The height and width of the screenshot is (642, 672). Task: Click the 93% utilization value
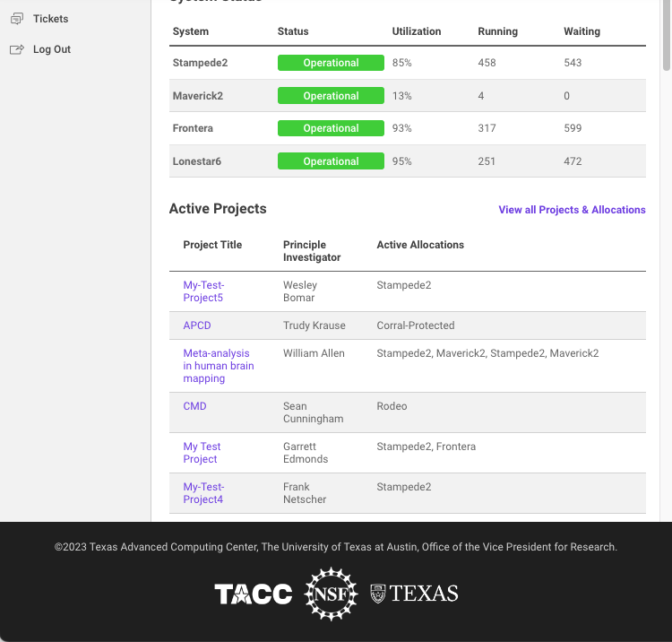pyautogui.click(x=402, y=128)
